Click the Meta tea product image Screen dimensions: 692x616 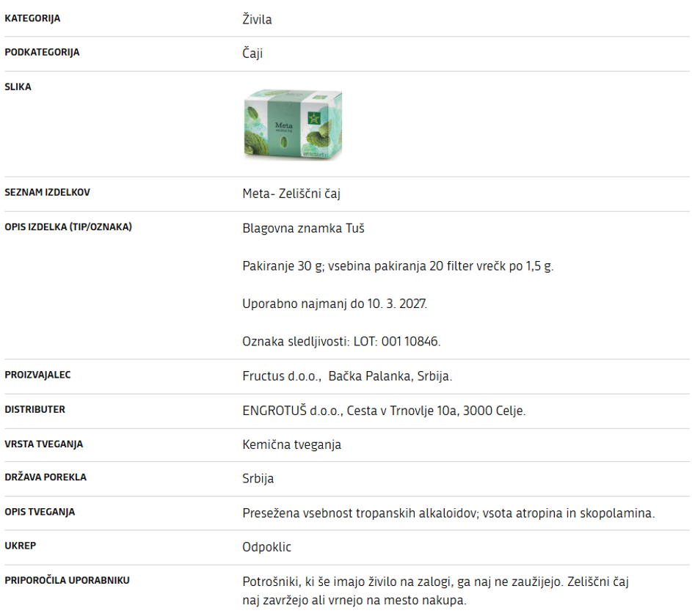[293, 124]
